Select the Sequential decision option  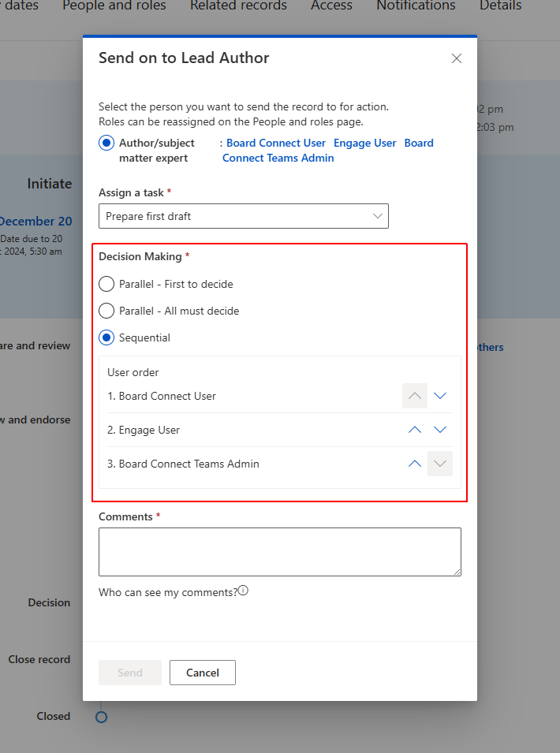pos(106,337)
